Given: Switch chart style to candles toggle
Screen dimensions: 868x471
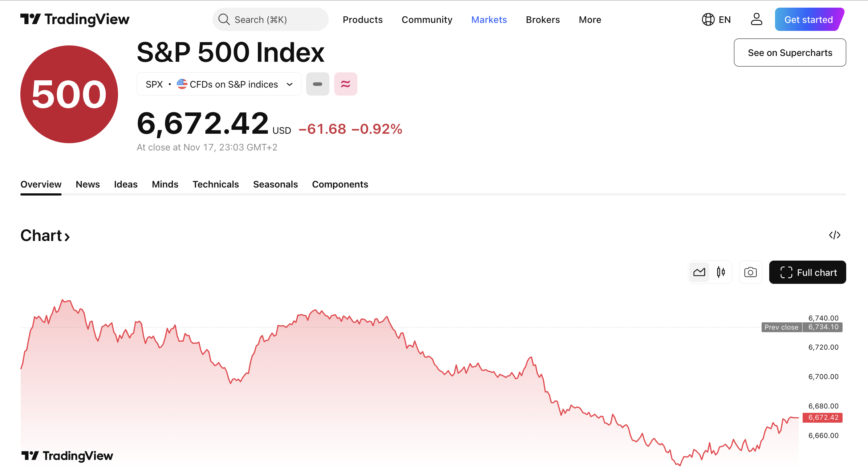Looking at the screenshot, I should tap(721, 272).
